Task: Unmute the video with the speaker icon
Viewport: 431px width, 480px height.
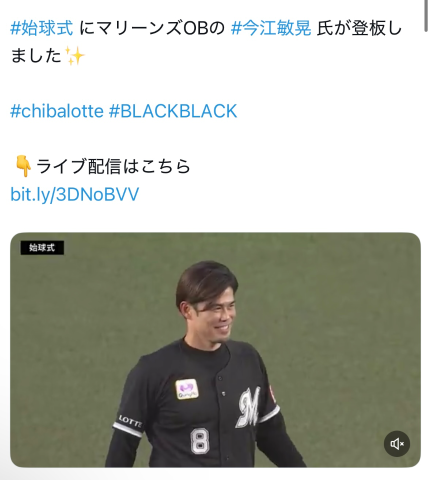Action: coord(396,444)
